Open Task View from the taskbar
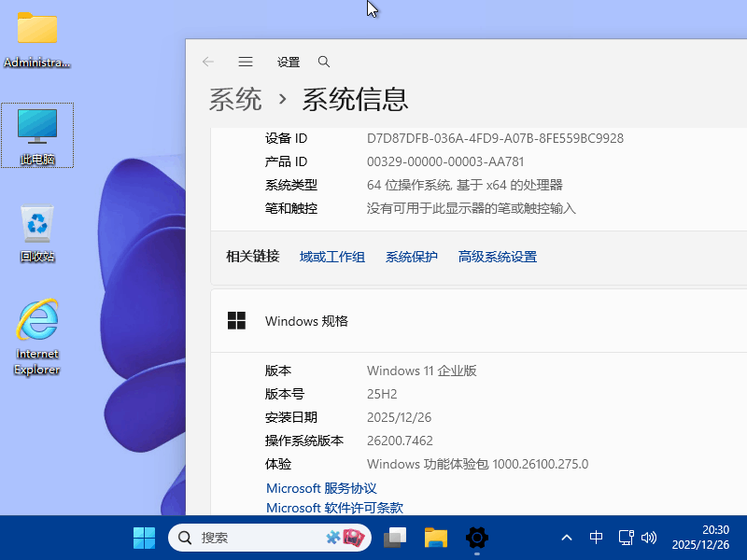The image size is (747, 560). pyautogui.click(x=394, y=538)
